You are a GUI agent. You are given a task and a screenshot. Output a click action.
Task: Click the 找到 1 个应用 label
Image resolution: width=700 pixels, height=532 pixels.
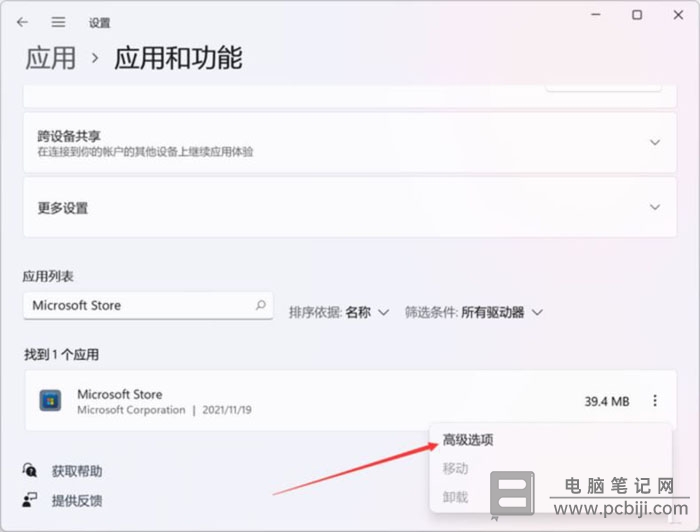click(61, 355)
